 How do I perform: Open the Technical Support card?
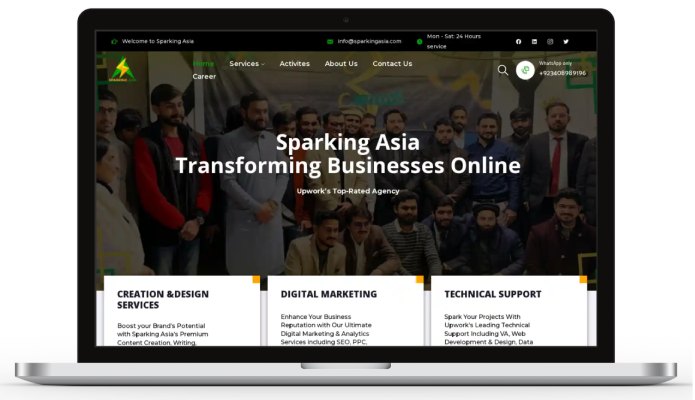pyautogui.click(x=493, y=295)
